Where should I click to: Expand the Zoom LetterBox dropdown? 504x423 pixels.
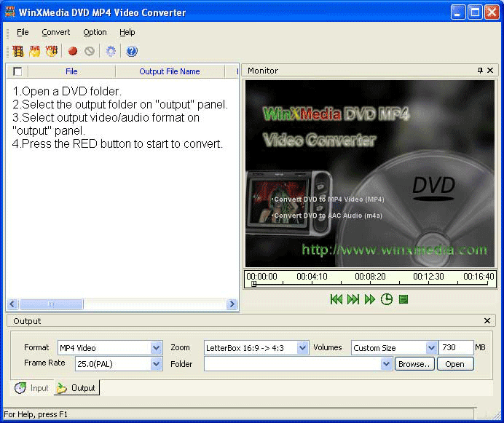(x=304, y=348)
